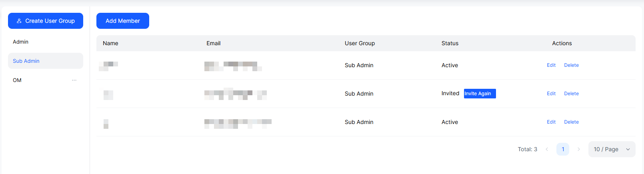The height and width of the screenshot is (174, 644).
Task: Select the Sub Admin user group
Action: (x=26, y=61)
